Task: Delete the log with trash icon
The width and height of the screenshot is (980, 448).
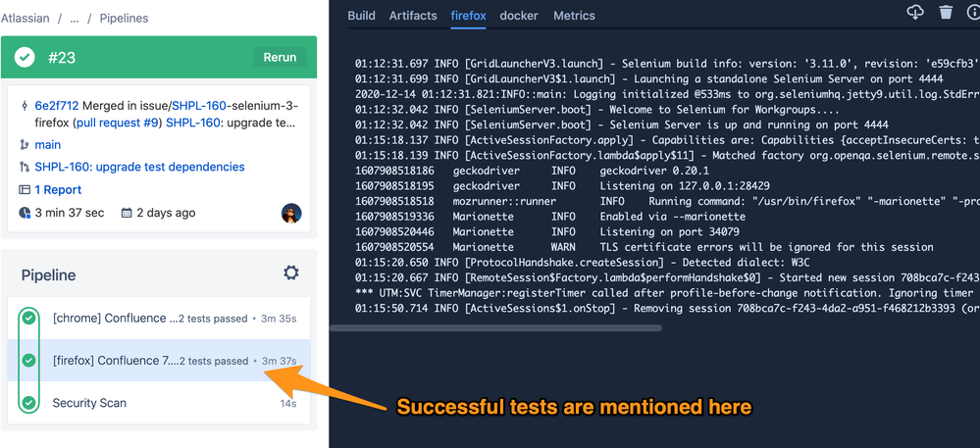Action: pyautogui.click(x=947, y=12)
